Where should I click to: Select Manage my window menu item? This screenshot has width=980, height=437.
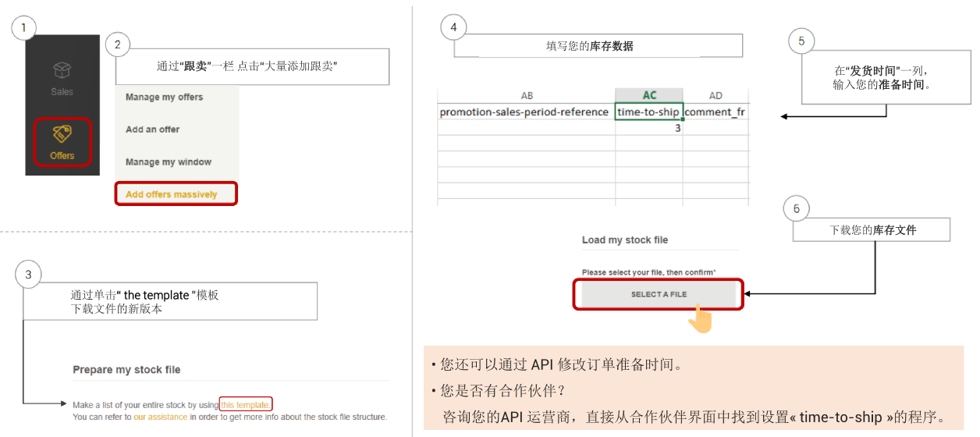pos(169,162)
